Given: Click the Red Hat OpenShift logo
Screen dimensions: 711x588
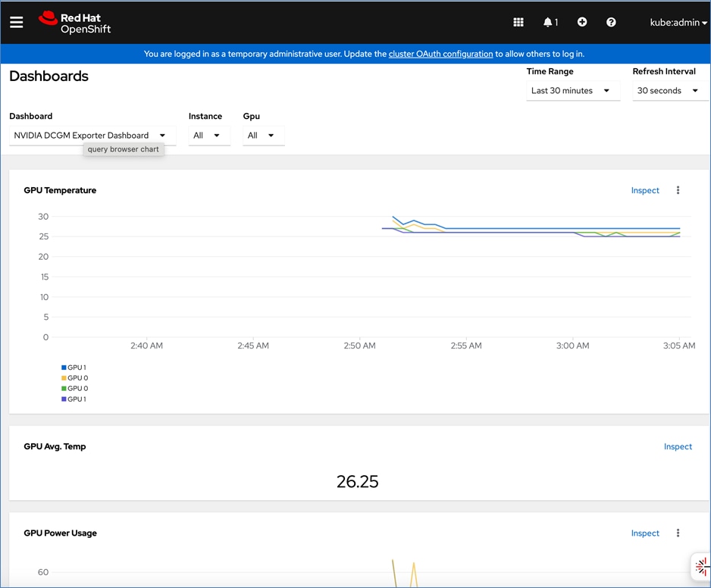Looking at the screenshot, I should pos(75,23).
